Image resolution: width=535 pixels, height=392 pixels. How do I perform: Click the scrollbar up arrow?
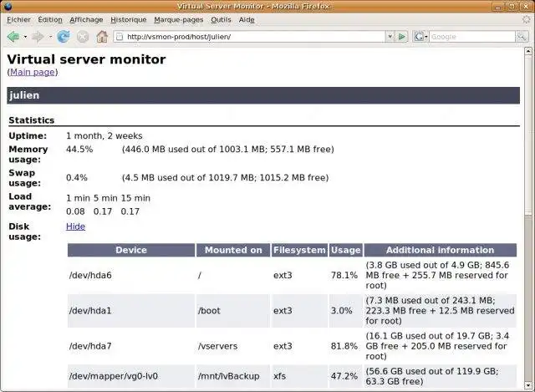528,51
